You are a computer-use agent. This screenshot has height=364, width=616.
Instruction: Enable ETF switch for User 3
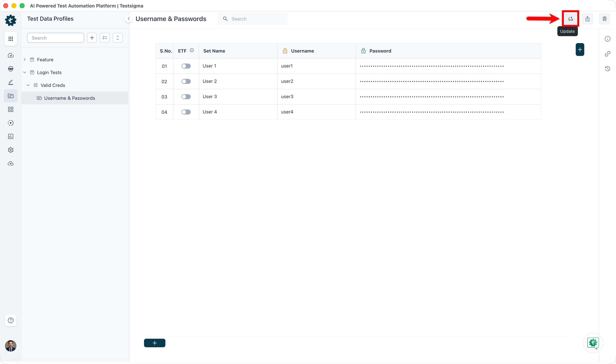186,97
